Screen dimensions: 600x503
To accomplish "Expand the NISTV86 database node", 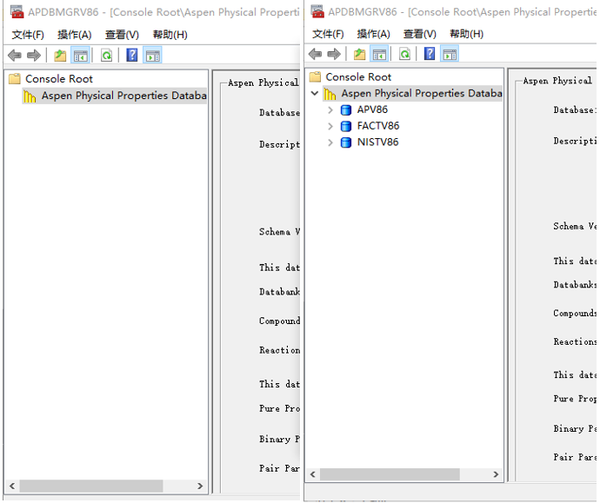I will click(330, 143).
